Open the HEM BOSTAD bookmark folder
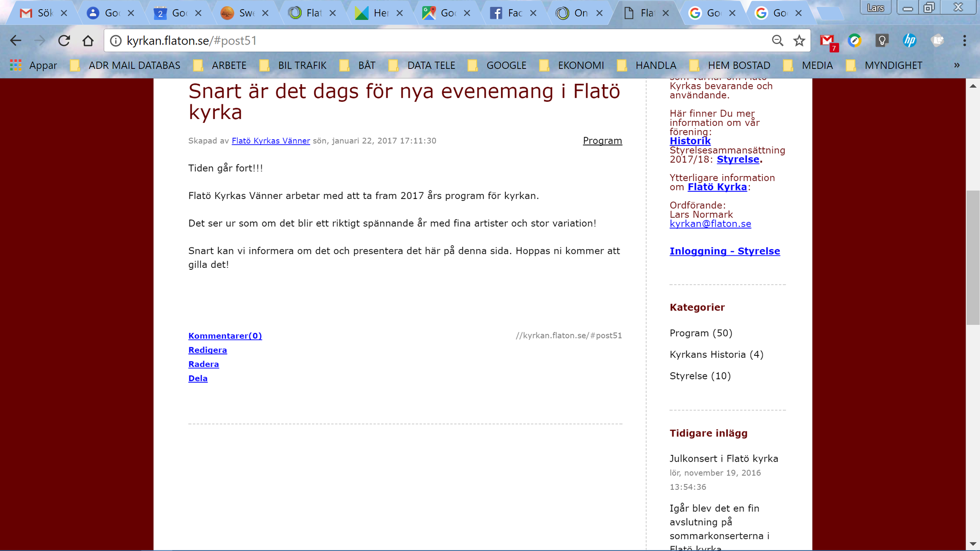 coord(730,66)
